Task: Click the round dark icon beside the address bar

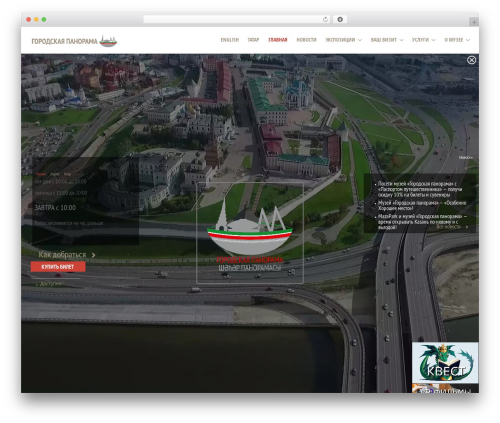Action: (340, 19)
